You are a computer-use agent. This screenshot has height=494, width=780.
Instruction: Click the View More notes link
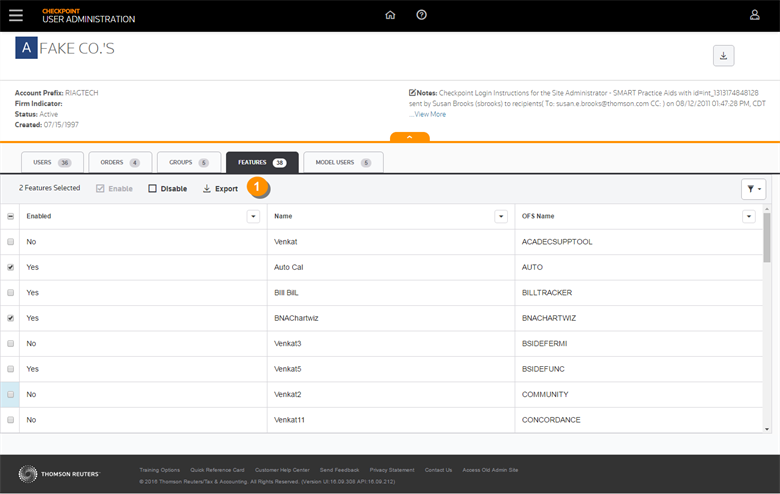pos(430,114)
